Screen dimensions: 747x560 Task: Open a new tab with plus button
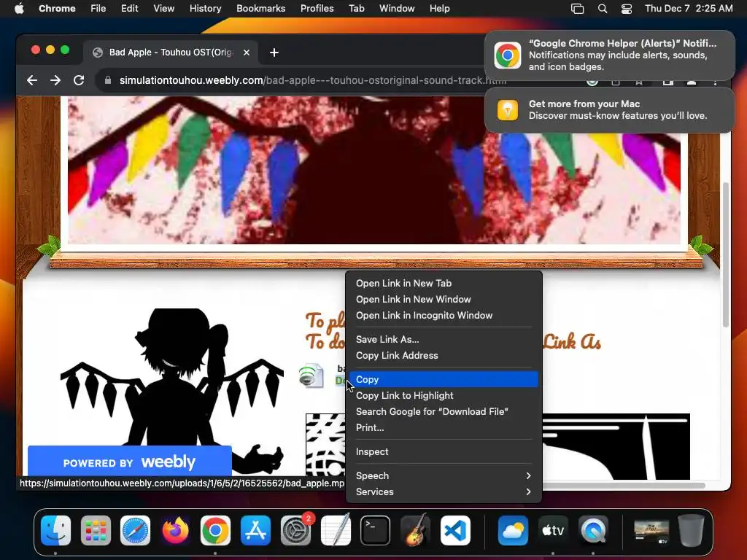274,52
